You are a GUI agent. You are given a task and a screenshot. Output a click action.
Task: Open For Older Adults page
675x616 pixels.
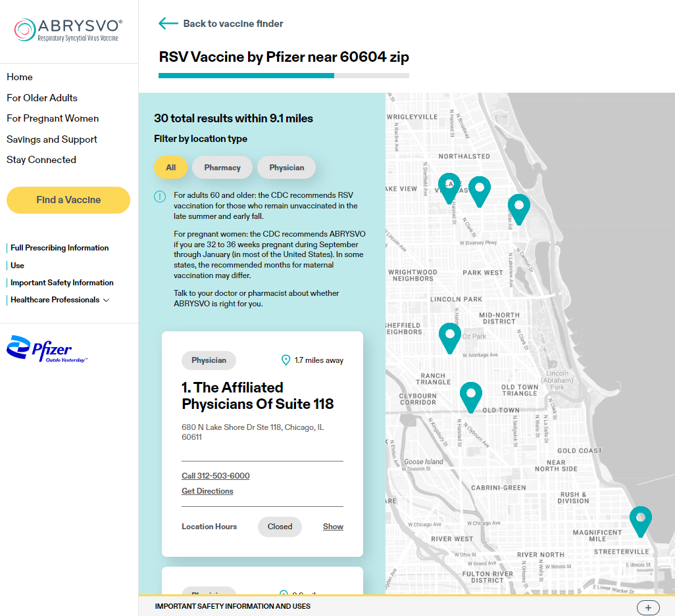[42, 98]
